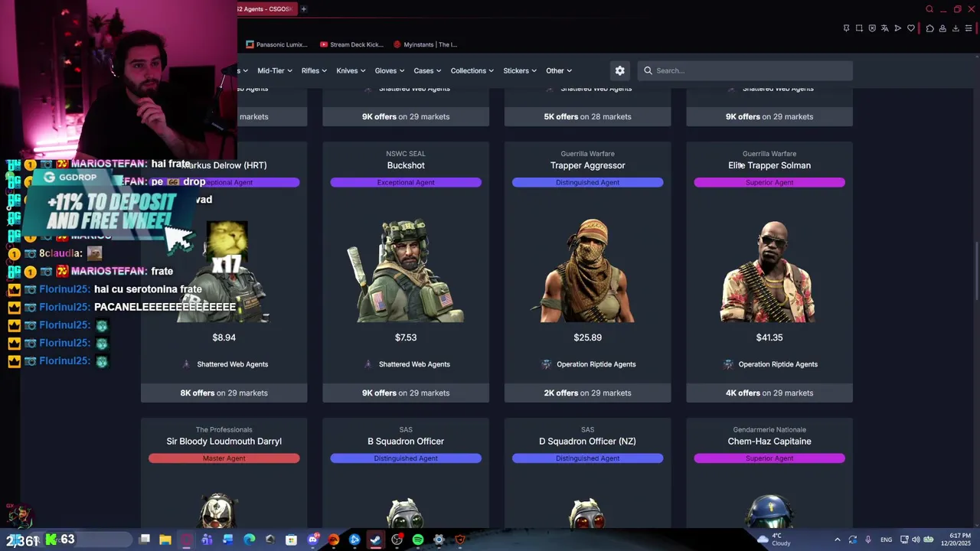
Task: Open Chem-Haz Capitaine agent link
Action: pyautogui.click(x=769, y=442)
